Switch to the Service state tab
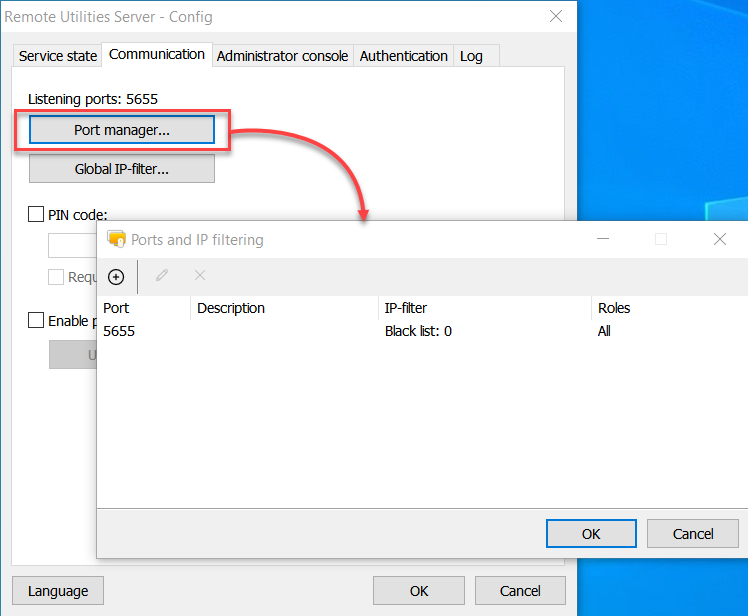Screen dimensions: 748x616 pyautogui.click(x=57, y=56)
